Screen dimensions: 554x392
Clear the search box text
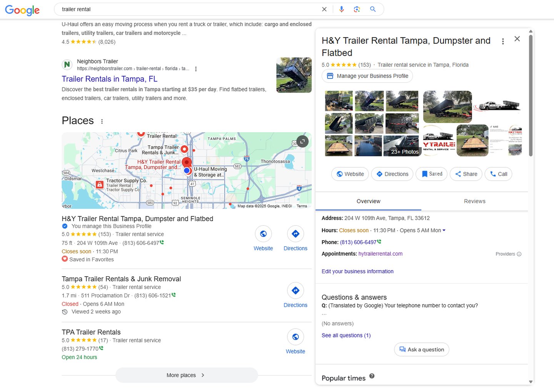pyautogui.click(x=324, y=9)
